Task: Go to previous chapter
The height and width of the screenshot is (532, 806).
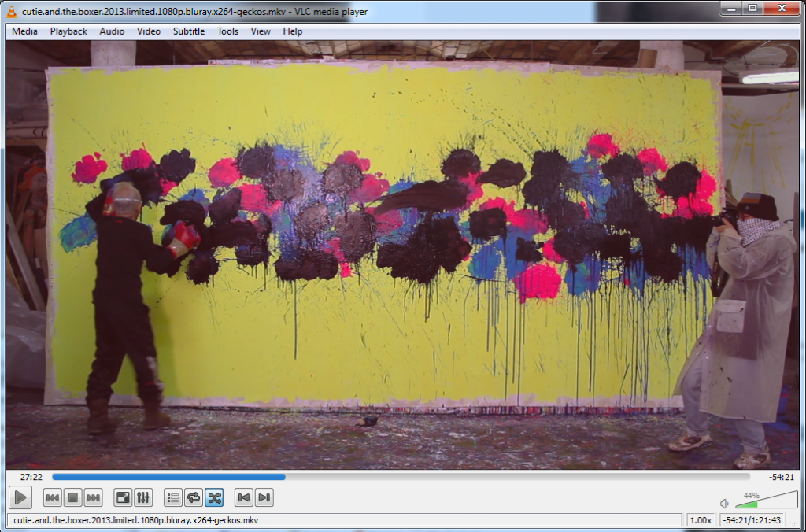Action: pyautogui.click(x=244, y=497)
